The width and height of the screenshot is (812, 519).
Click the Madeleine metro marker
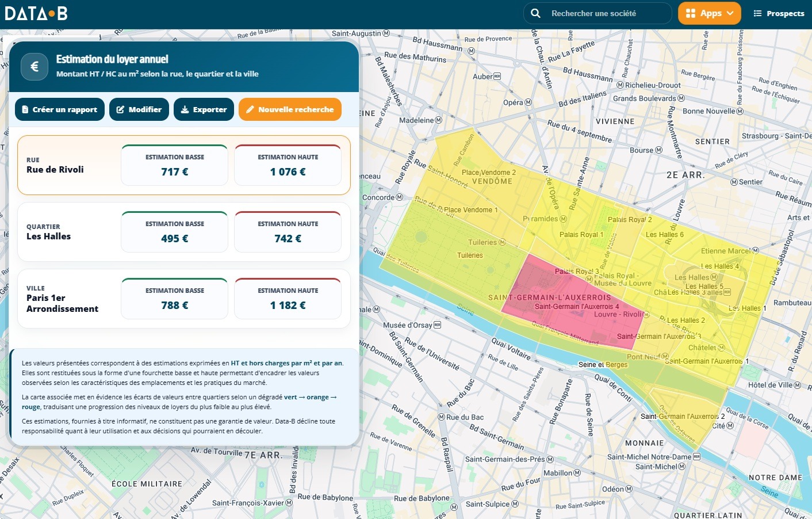tap(439, 120)
